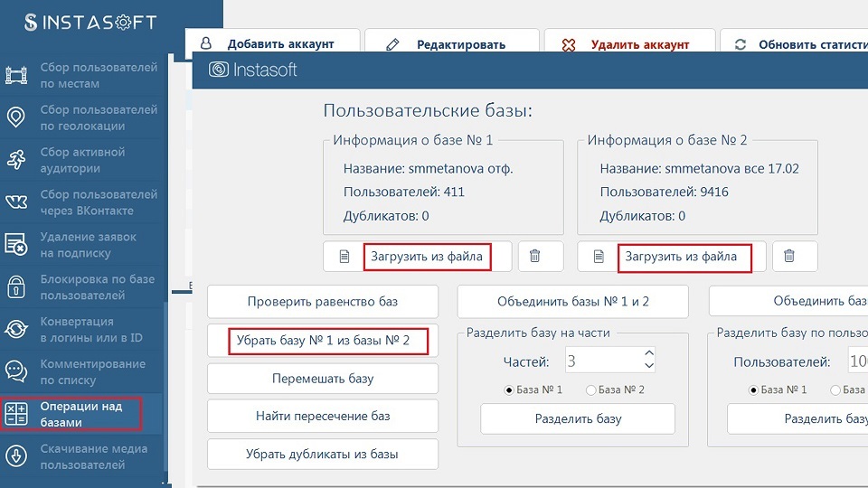Screen dimensions: 868x488
Task: Click Объединить базы № 1 и 2 button
Action: (x=573, y=302)
